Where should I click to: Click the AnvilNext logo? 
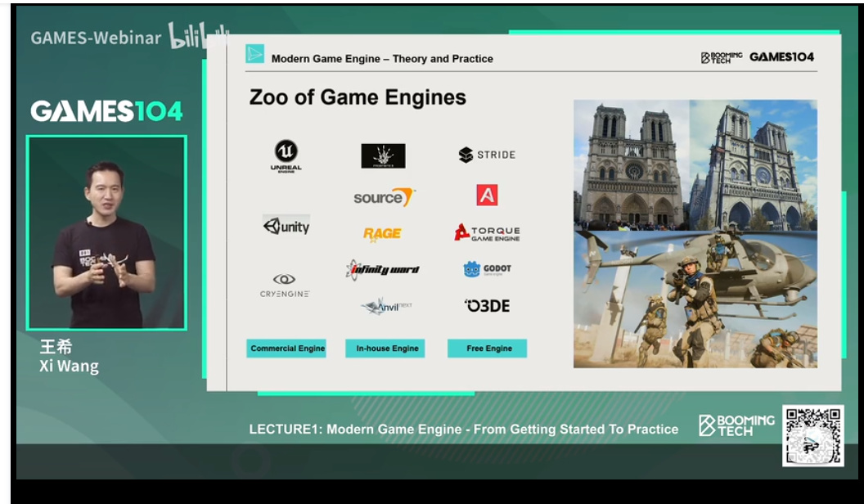[x=385, y=306]
